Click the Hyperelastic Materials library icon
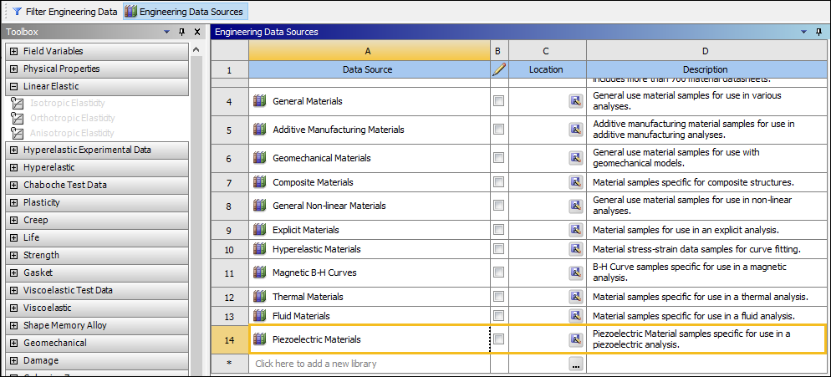Viewport: 831px width, 377px height. 259,249
